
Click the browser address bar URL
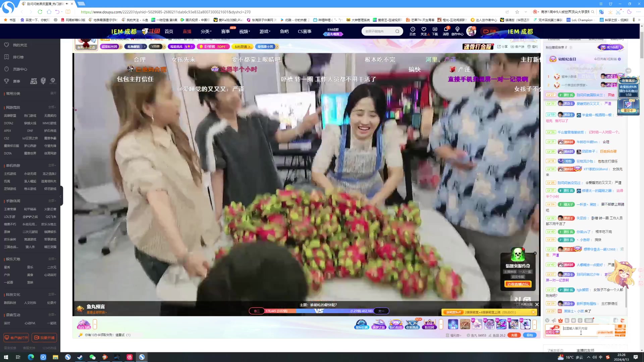point(166,12)
